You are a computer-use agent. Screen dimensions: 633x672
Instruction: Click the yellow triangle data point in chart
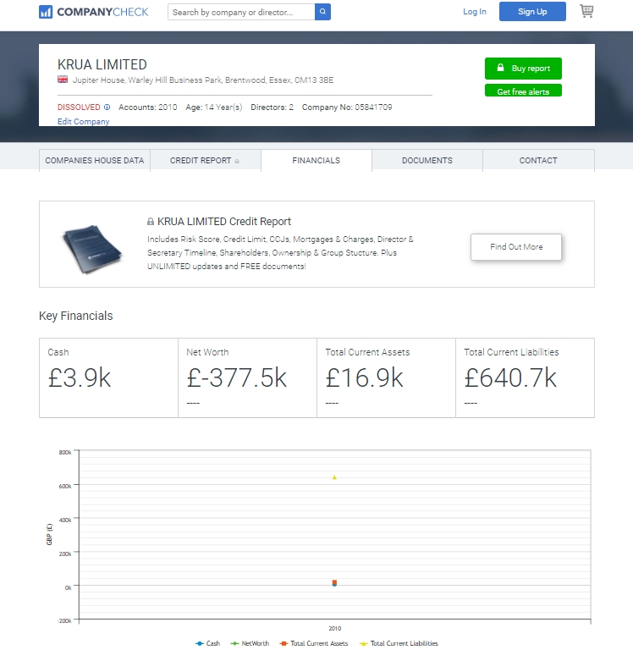click(x=334, y=477)
